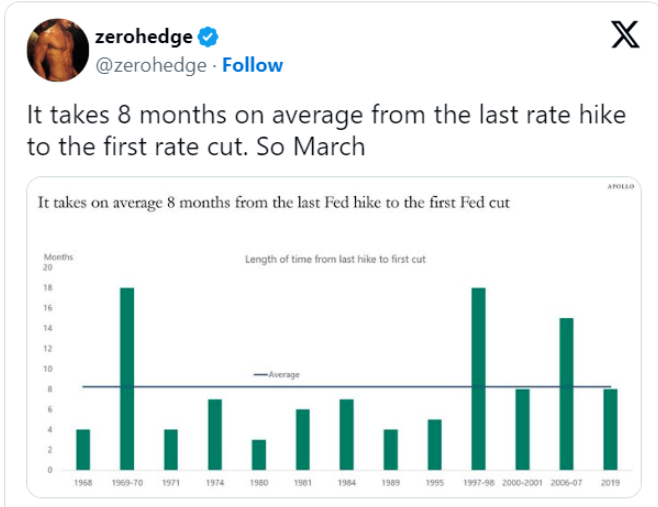Screen dimensions: 658x507
Task: Click the X logo icon
Action: coord(624,37)
